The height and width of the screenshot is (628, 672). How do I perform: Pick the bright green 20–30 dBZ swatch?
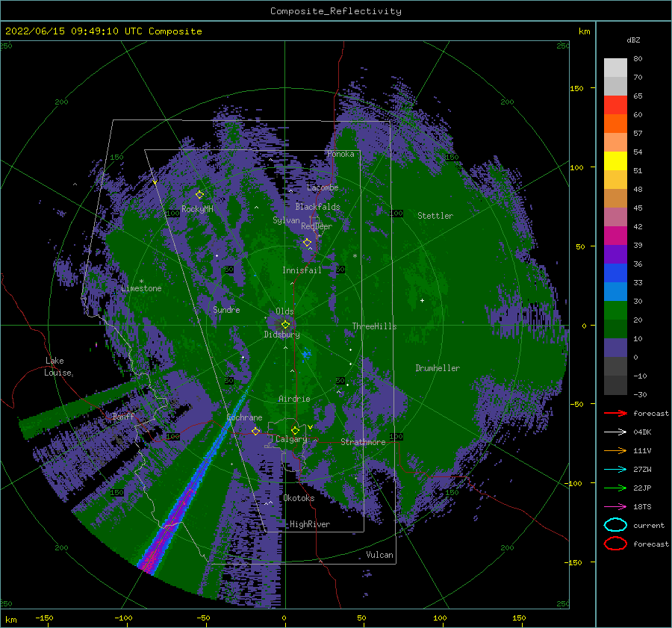click(615, 311)
